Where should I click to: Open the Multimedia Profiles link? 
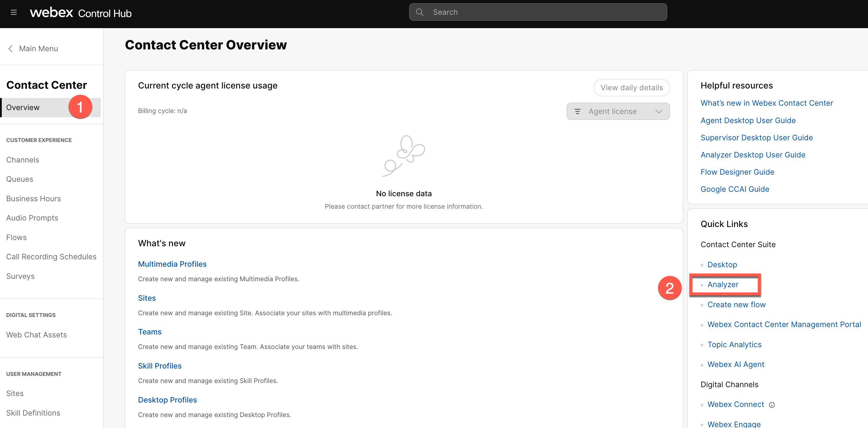(172, 264)
